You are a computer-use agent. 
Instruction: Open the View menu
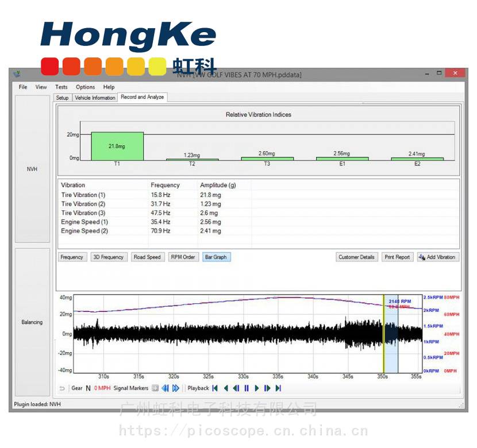coord(41,87)
